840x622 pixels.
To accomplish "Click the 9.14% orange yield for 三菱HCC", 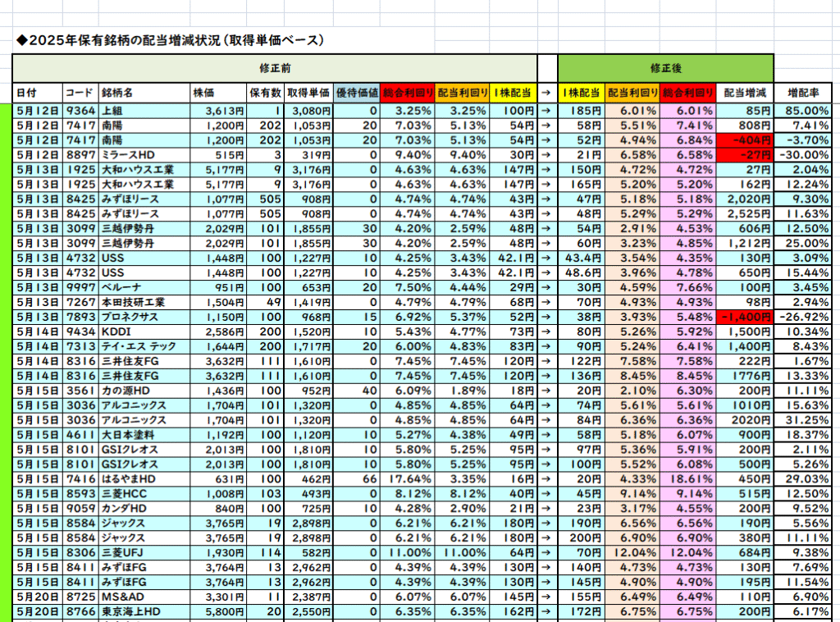I will [632, 494].
